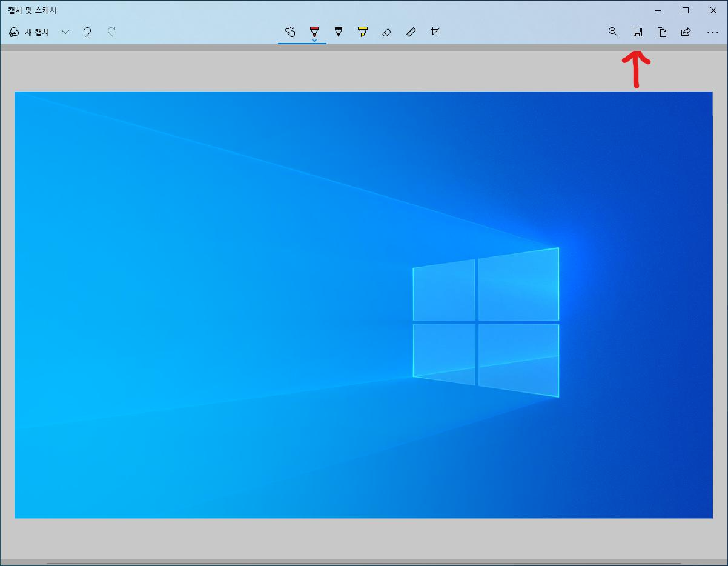Share the captured image
The width and height of the screenshot is (728, 566).
[x=686, y=32]
